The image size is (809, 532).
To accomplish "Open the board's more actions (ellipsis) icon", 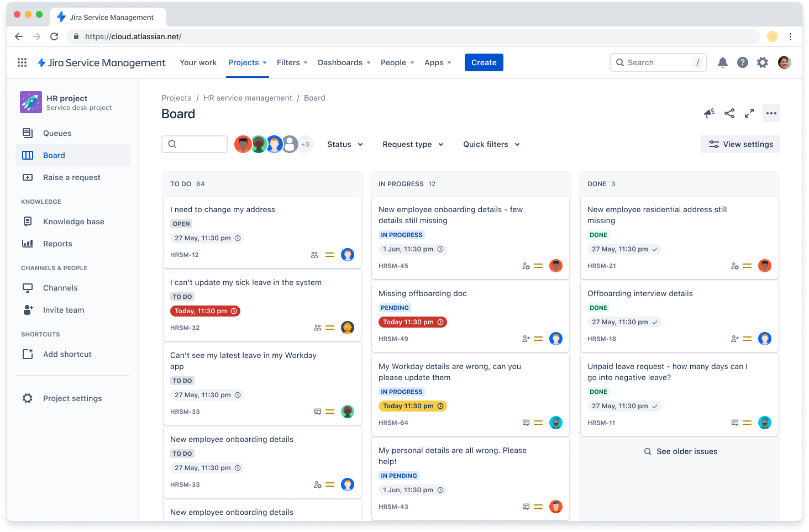I will [x=771, y=113].
